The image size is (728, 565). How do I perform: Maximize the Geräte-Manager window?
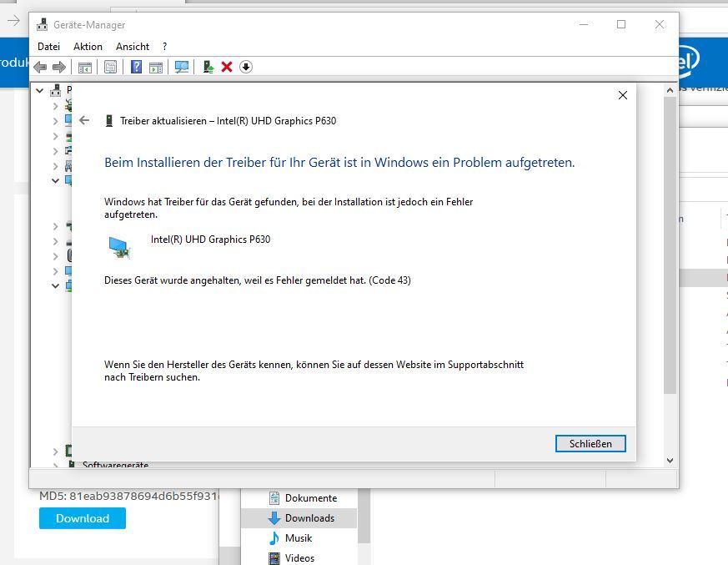coord(621,24)
